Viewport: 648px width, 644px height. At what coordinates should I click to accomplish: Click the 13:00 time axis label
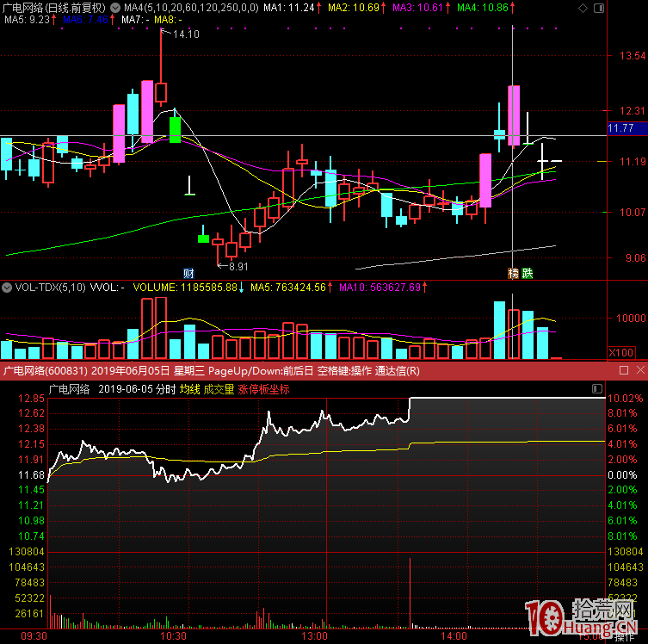pyautogui.click(x=314, y=635)
